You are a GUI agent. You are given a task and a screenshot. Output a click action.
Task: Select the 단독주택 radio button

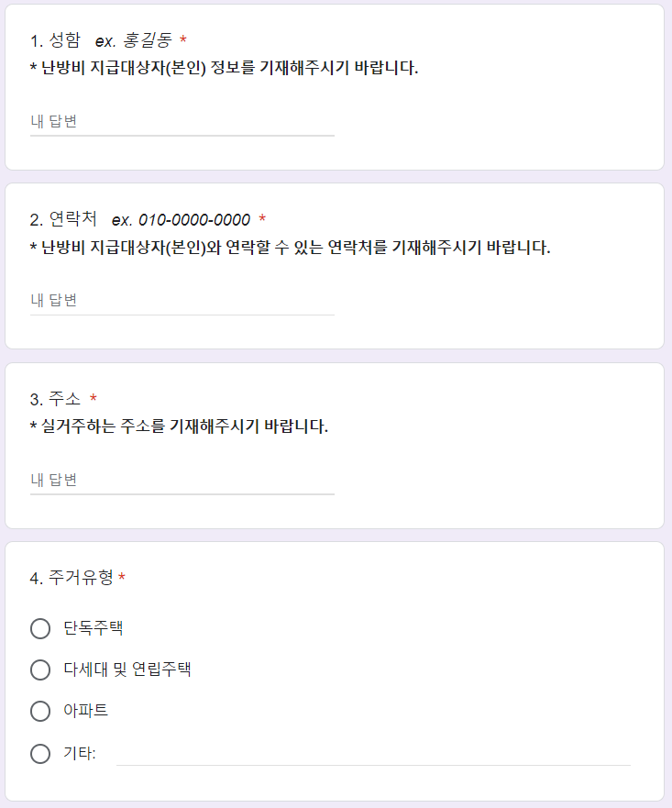pos(40,628)
